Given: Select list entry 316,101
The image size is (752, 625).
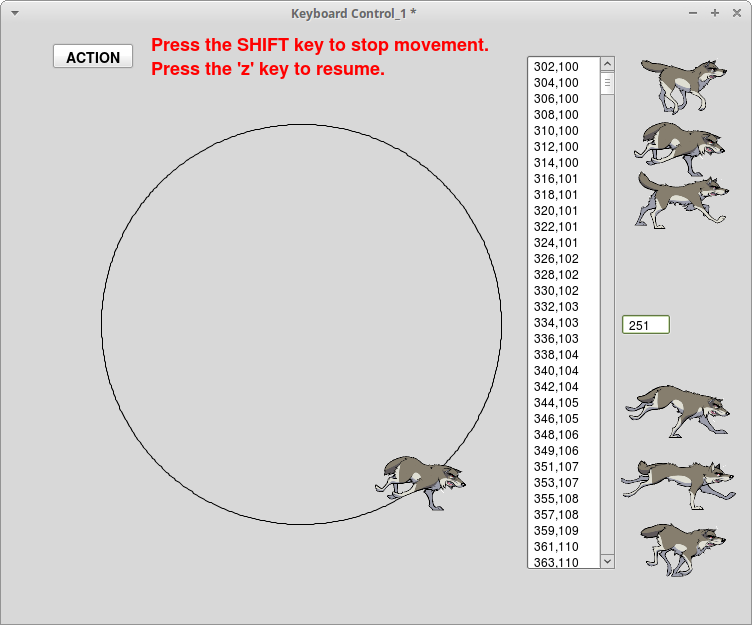Looking at the screenshot, I should click(557, 179).
